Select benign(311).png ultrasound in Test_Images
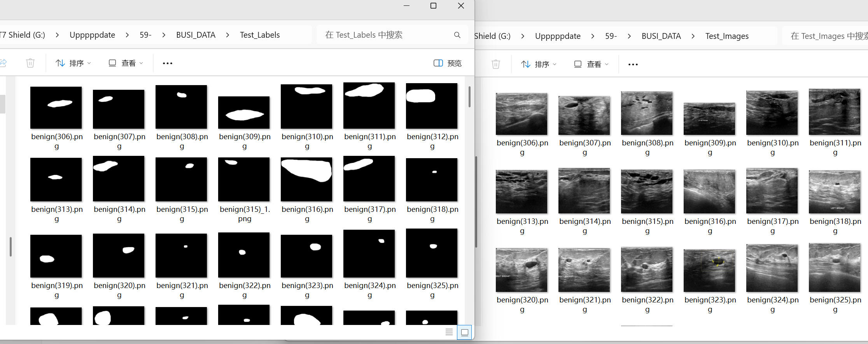This screenshot has width=868, height=344. [x=835, y=112]
